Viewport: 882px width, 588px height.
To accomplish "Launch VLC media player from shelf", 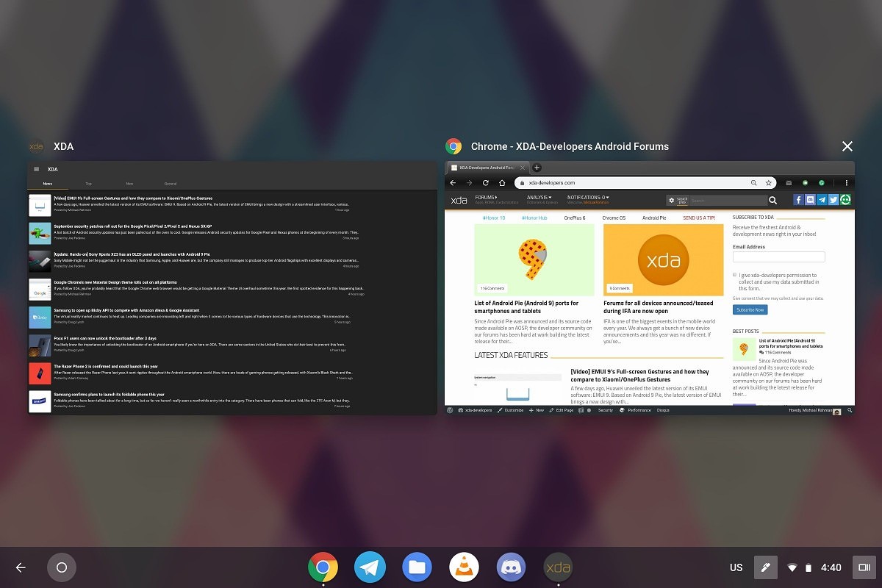I will coord(464,567).
